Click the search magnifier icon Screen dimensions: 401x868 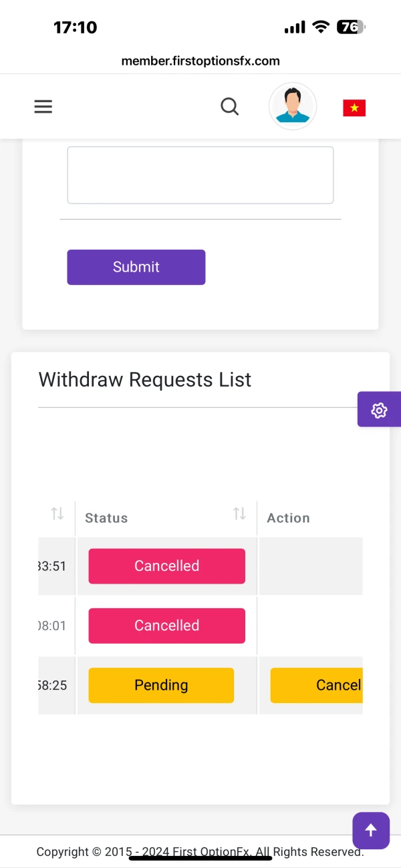[x=229, y=107]
